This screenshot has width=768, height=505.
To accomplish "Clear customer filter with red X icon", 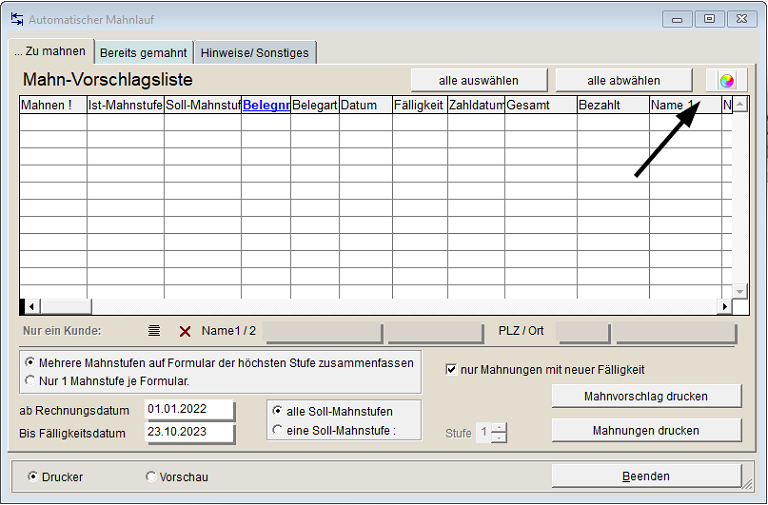I will (185, 332).
